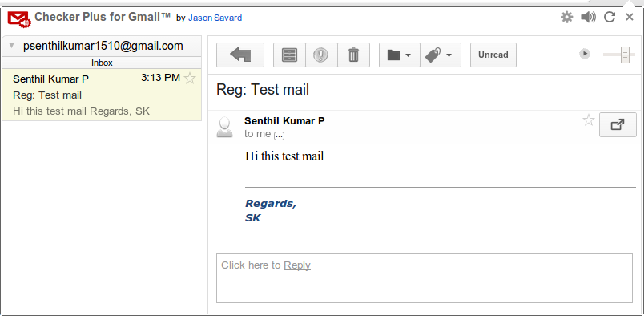Click the Checker Plus Gmail logo icon

click(19, 19)
